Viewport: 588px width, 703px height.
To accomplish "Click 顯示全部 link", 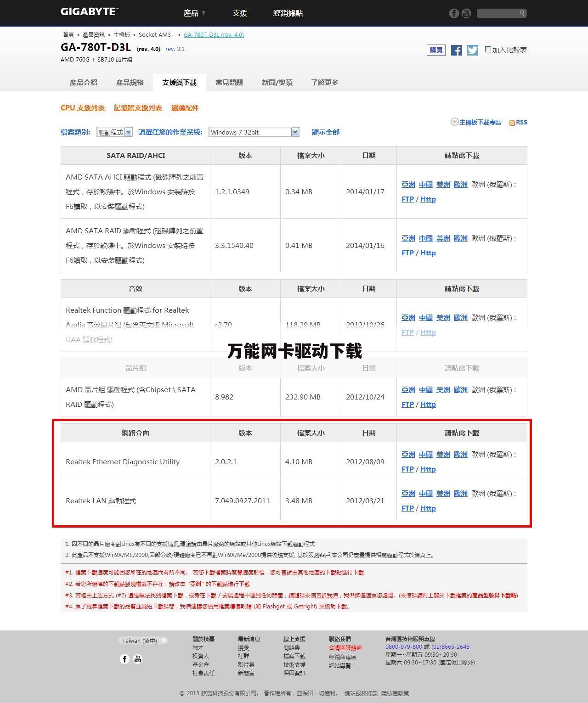I will [326, 132].
